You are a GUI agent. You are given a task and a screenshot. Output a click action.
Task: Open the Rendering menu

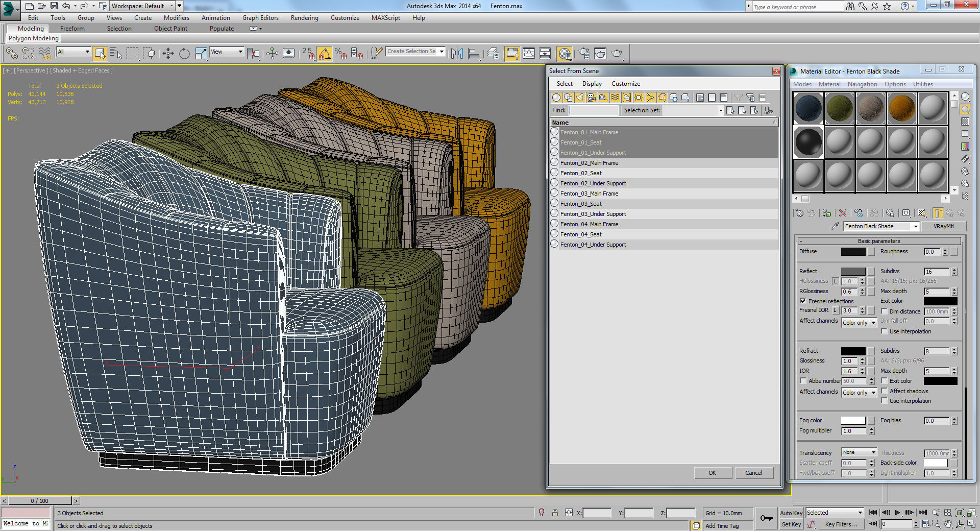click(x=305, y=18)
